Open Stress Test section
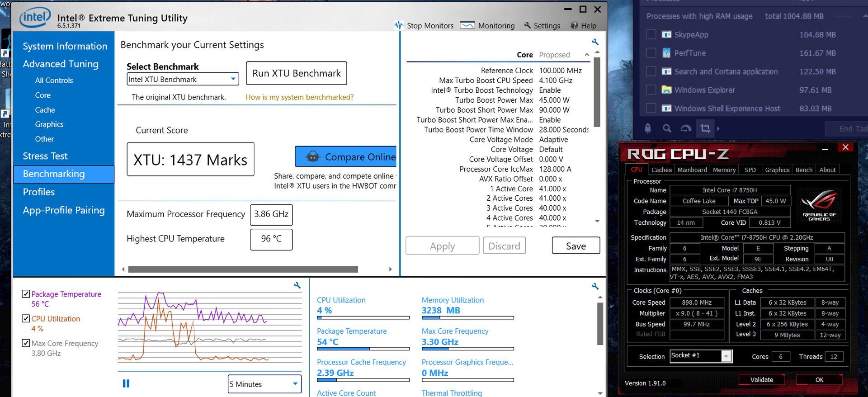The height and width of the screenshot is (397, 868). 45,156
